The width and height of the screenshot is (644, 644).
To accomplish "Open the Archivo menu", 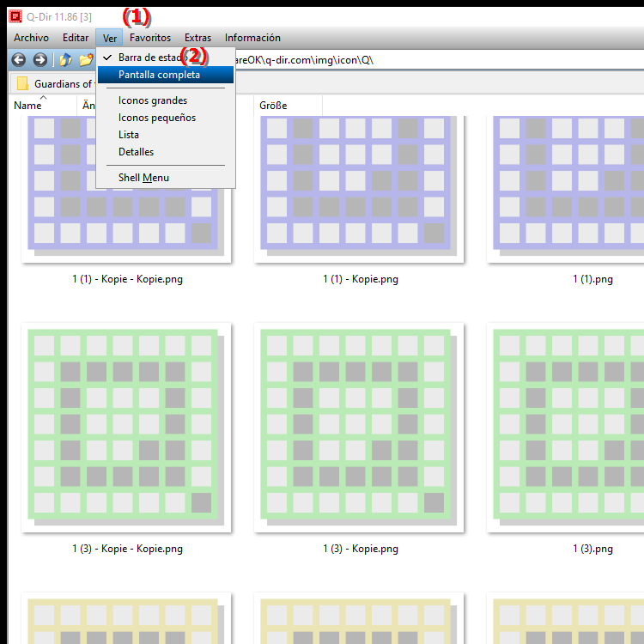I will coord(31,38).
